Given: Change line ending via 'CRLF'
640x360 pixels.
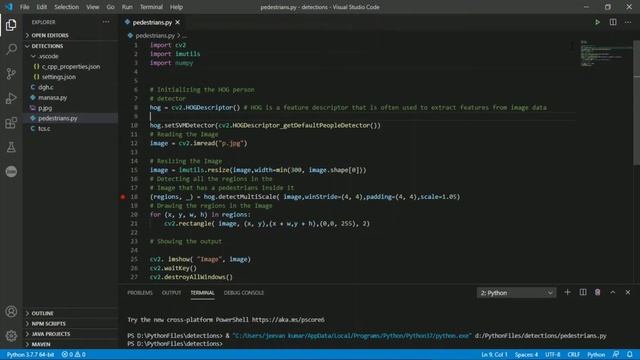Looking at the screenshot, I should [573, 354].
